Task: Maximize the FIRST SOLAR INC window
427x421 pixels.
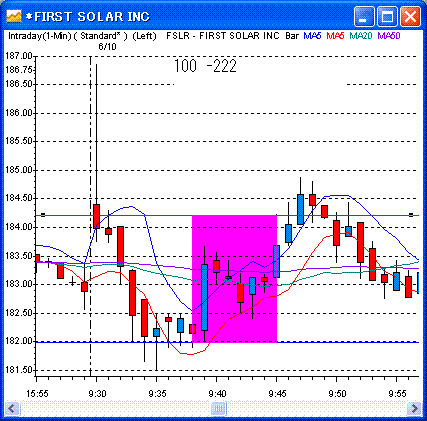Action: pos(387,16)
